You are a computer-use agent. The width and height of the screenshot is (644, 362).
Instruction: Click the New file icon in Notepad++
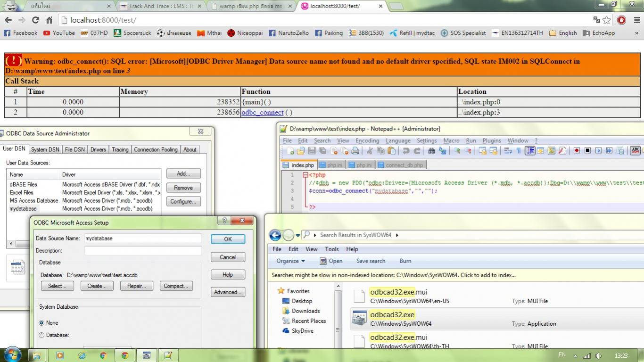(x=290, y=151)
